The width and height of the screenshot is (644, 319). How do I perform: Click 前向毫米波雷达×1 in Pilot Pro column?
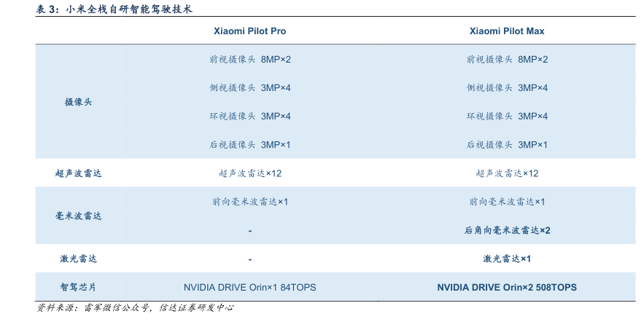pos(249,202)
